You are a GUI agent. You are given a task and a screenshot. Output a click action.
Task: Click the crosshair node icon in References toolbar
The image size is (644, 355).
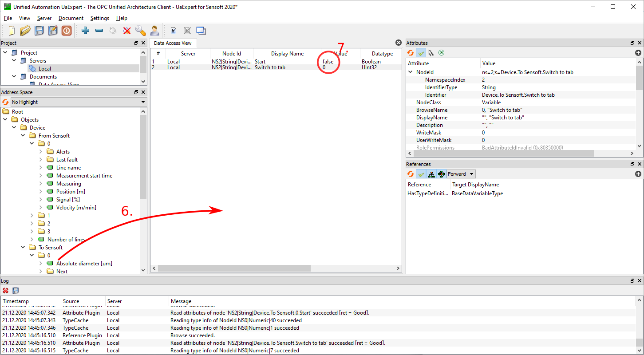tap(441, 174)
